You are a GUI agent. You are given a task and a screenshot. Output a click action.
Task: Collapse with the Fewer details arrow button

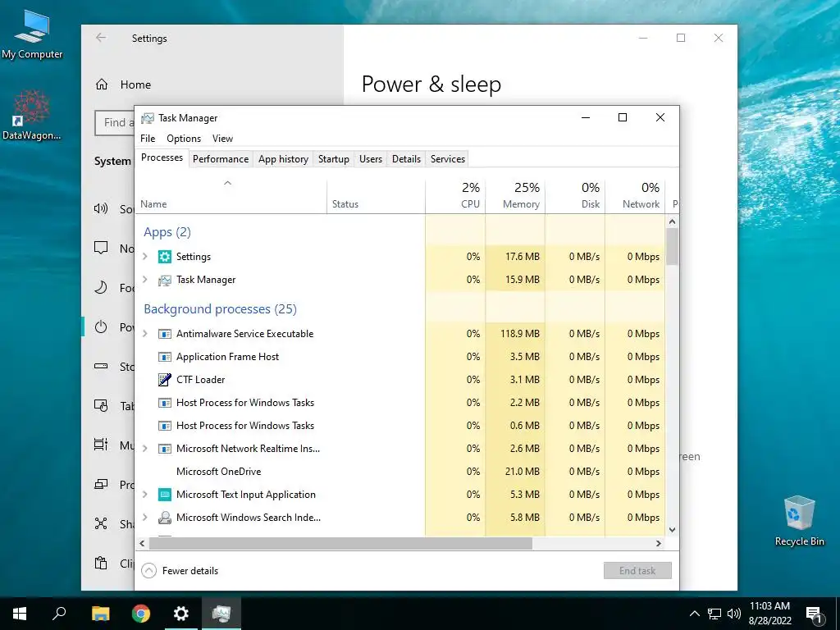coord(149,571)
